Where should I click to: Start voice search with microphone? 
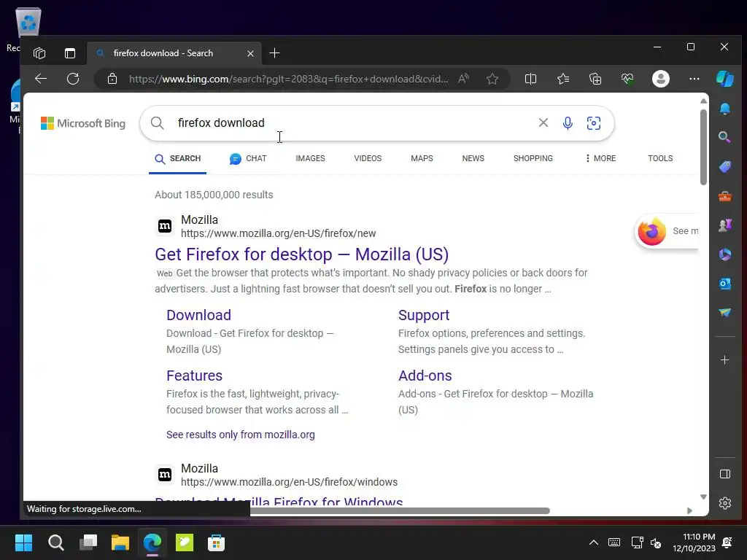click(568, 123)
